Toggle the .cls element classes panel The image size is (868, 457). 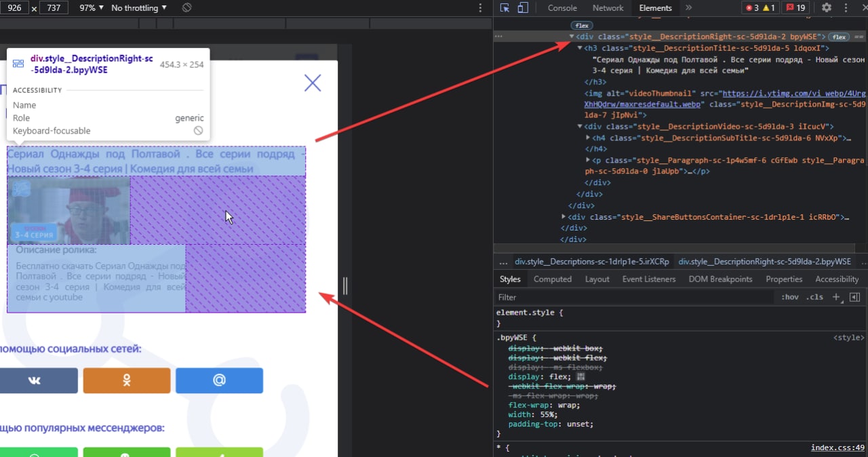pyautogui.click(x=814, y=297)
